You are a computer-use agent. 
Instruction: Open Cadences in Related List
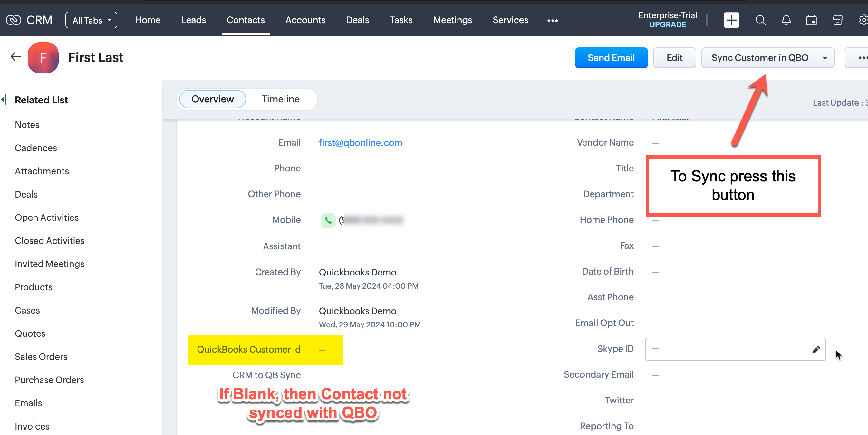coord(36,148)
